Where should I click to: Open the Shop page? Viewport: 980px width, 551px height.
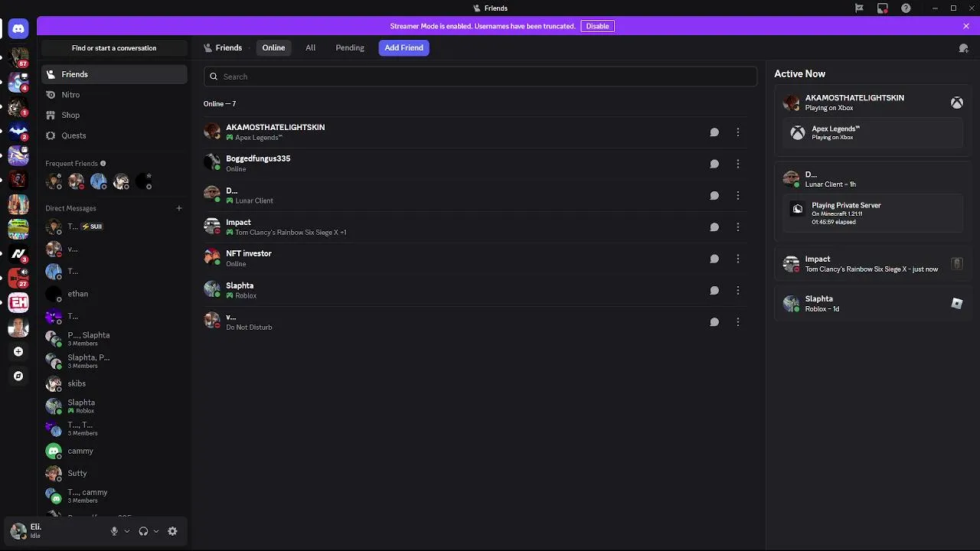click(x=114, y=115)
